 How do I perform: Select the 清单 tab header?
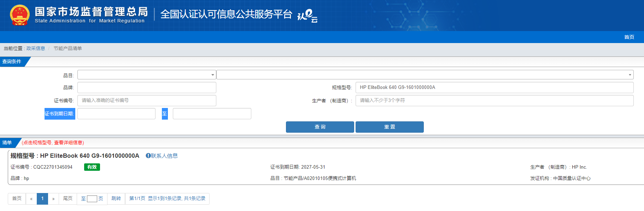pos(8,143)
